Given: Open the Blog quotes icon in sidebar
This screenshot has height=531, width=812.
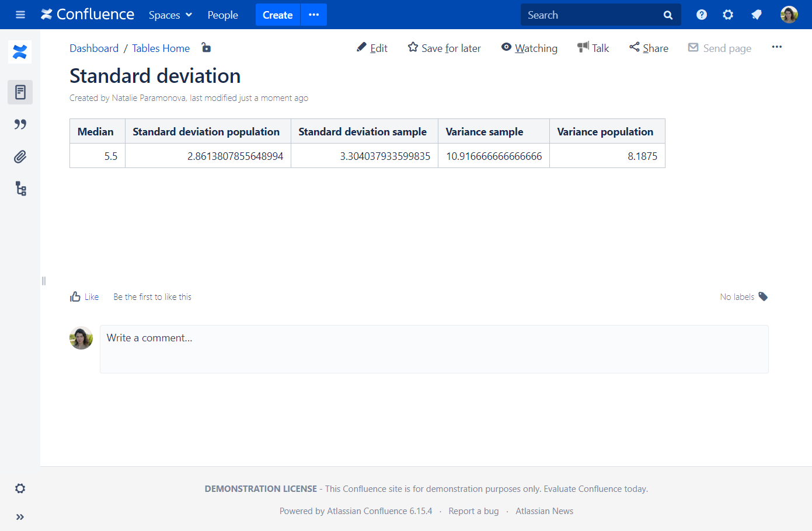Looking at the screenshot, I should [x=20, y=124].
